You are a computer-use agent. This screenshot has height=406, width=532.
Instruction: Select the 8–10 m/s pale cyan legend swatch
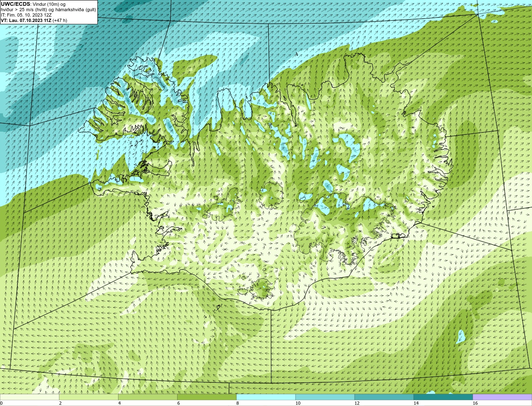click(x=266, y=397)
